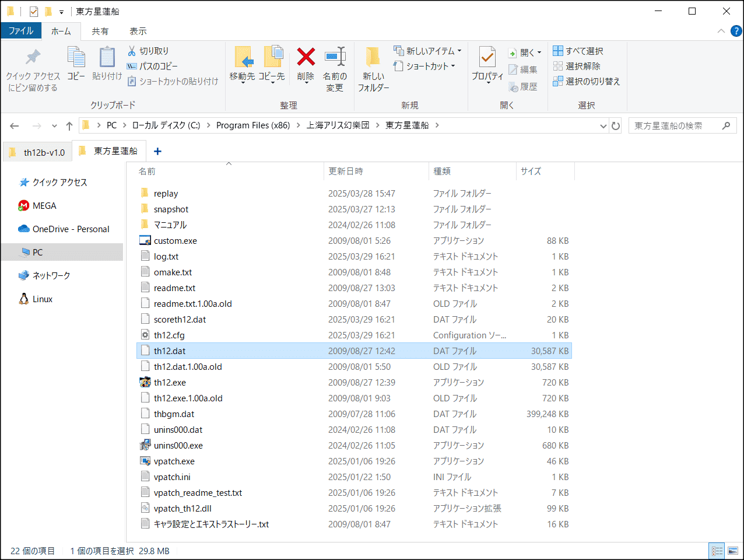Viewport: 744px width, 560px height.
Task: Click ローカル ディスク (C:) breadcrumb
Action: coord(166,125)
